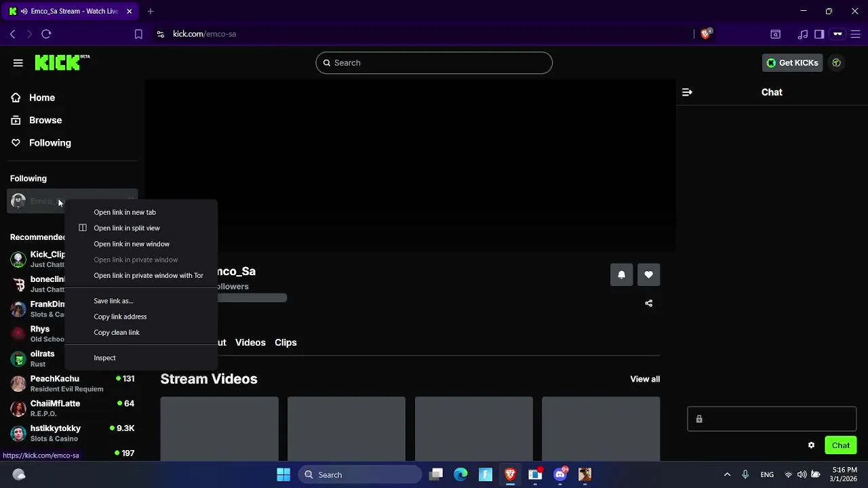This screenshot has width=868, height=488.
Task: Open Browse in the sidebar
Action: click(45, 120)
